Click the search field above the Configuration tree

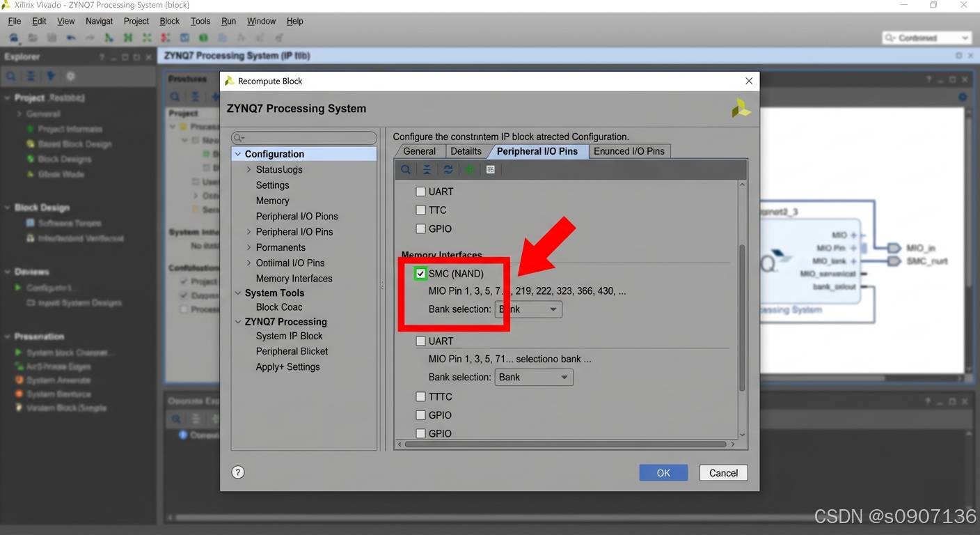click(x=304, y=138)
